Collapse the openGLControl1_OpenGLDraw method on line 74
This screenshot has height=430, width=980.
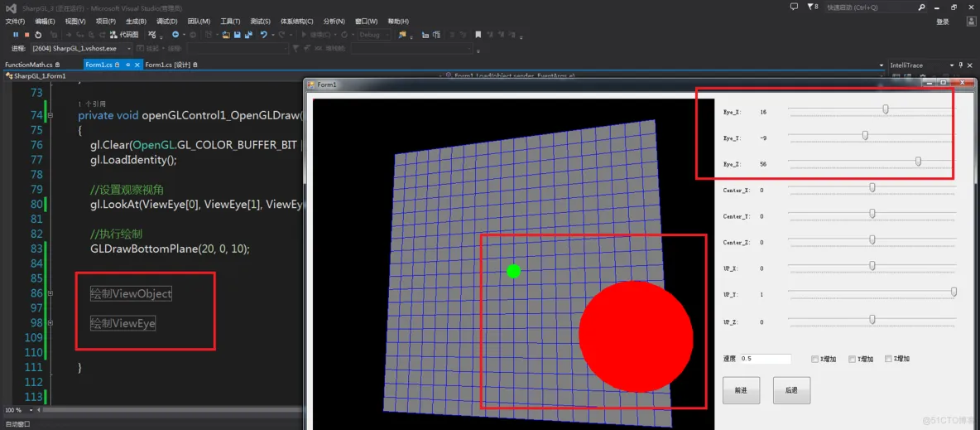point(50,115)
